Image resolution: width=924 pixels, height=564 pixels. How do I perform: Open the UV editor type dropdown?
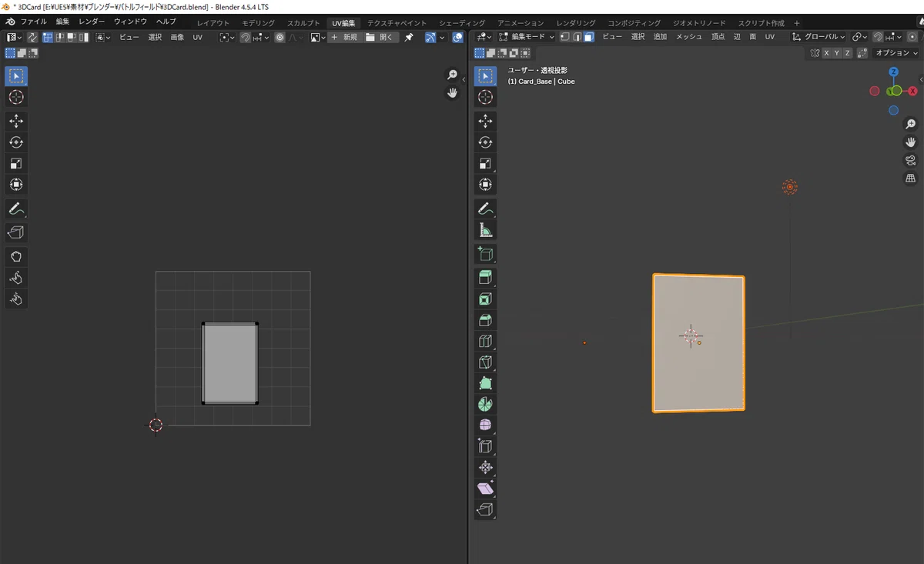tap(15, 37)
